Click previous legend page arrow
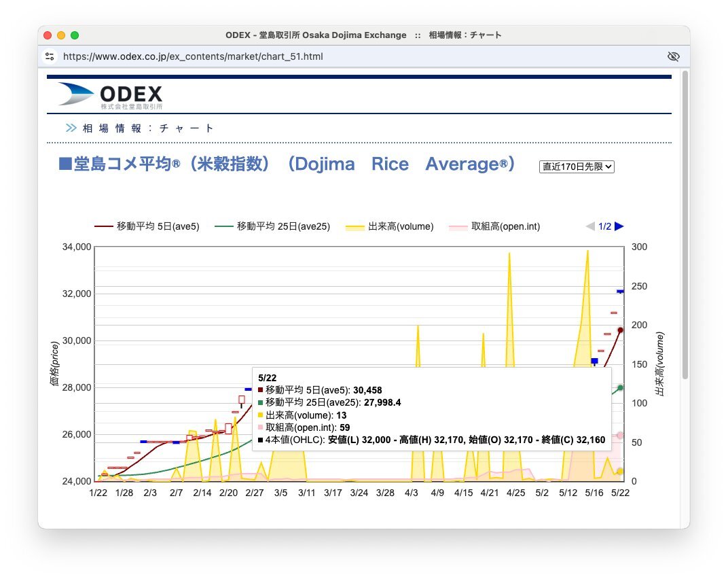The width and height of the screenshot is (728, 579). click(590, 226)
